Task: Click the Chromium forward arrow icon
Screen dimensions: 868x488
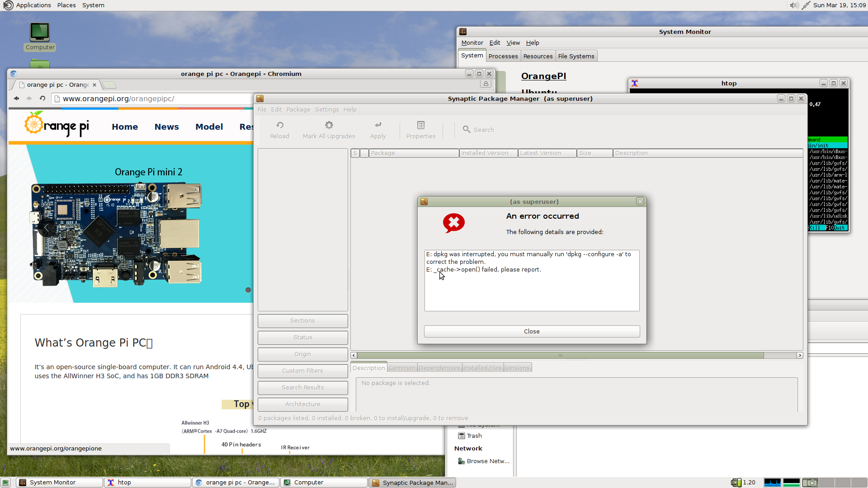Action: pyautogui.click(x=29, y=99)
